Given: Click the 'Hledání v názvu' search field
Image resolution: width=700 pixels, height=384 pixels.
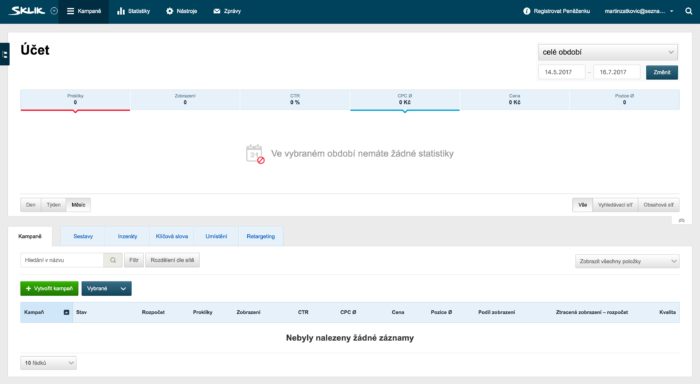Looking at the screenshot, I should click(62, 260).
